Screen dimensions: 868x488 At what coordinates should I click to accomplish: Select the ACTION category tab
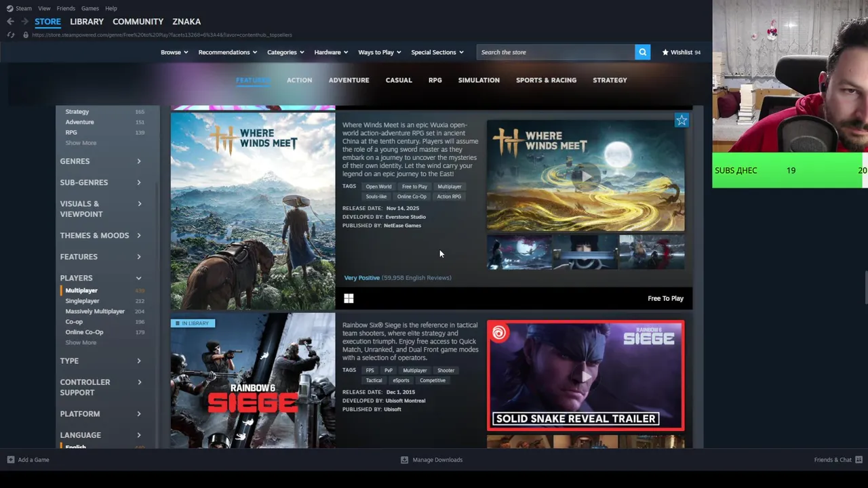coord(299,80)
